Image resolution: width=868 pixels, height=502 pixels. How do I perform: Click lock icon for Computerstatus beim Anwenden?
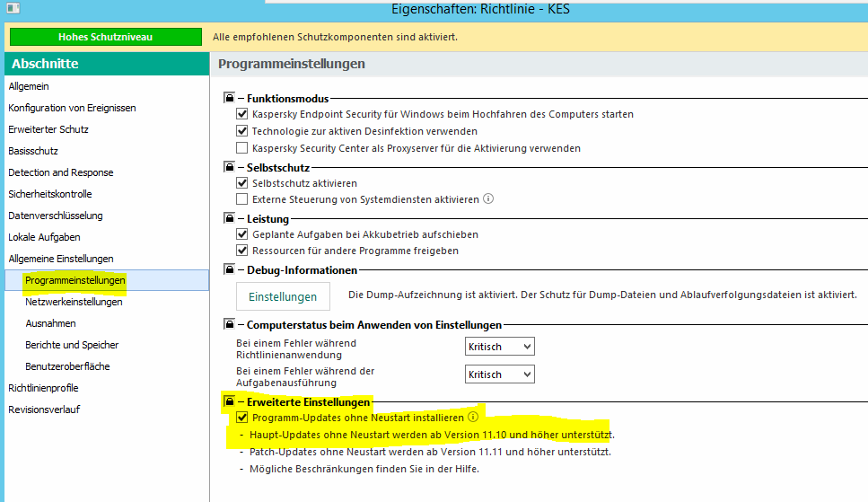click(229, 323)
